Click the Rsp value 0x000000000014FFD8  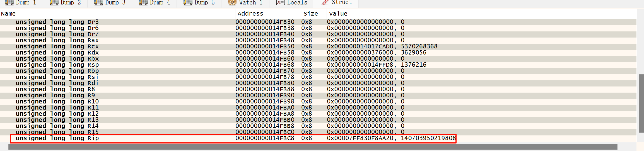[x=360, y=65]
